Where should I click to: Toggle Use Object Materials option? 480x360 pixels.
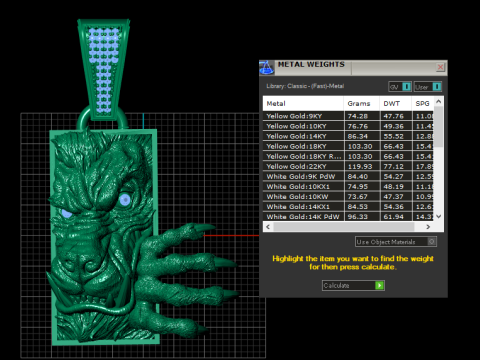[x=396, y=242]
